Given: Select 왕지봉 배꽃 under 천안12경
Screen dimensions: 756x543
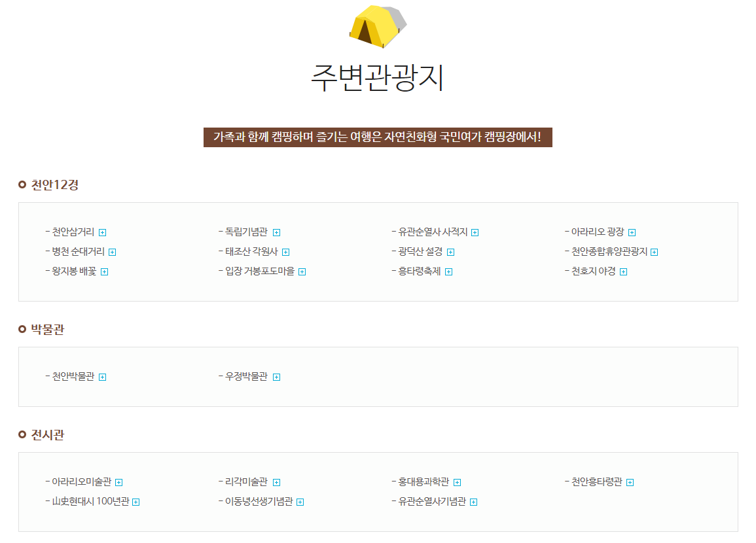Looking at the screenshot, I should coord(74,271).
